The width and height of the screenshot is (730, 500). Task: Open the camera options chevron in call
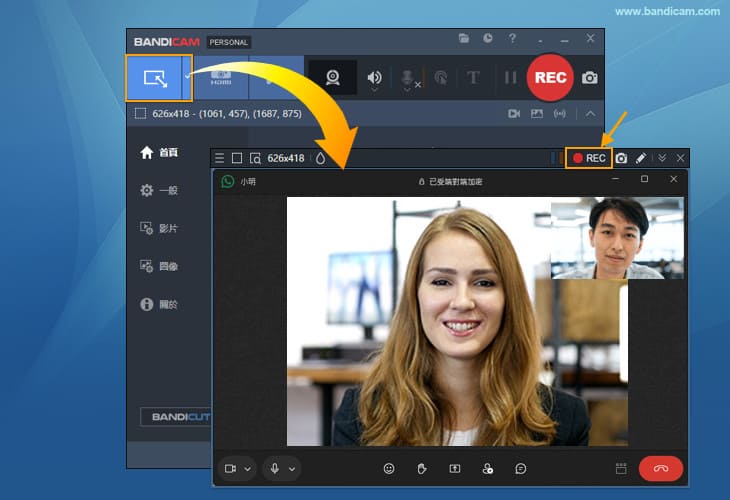248,468
